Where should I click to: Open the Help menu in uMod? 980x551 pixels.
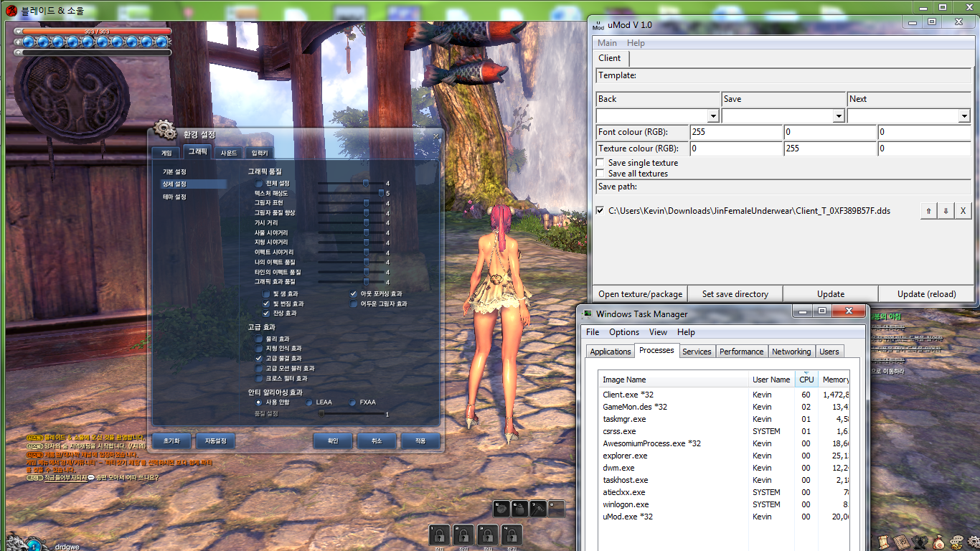(x=636, y=43)
